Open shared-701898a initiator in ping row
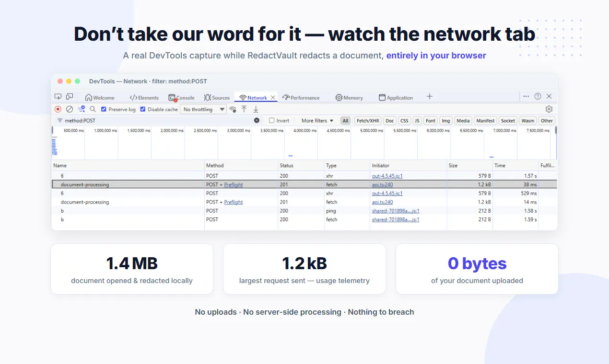Screen dimensions: 609x364 [396, 211]
